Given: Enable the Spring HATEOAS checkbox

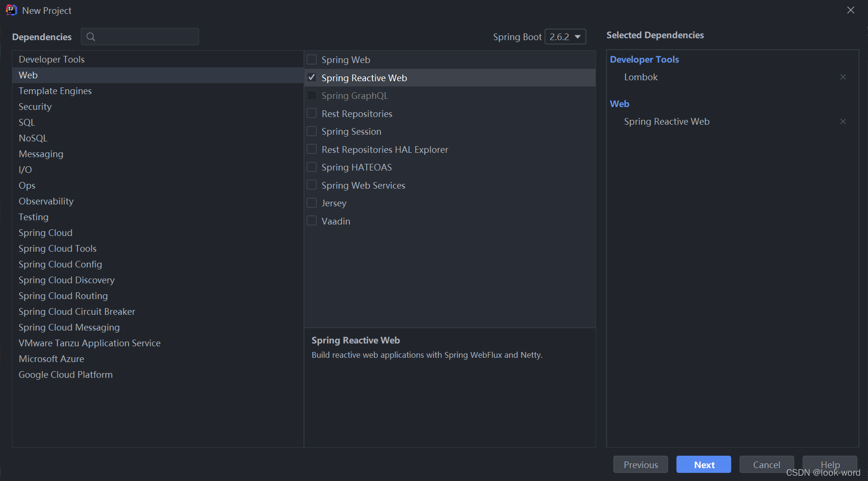Looking at the screenshot, I should [312, 167].
